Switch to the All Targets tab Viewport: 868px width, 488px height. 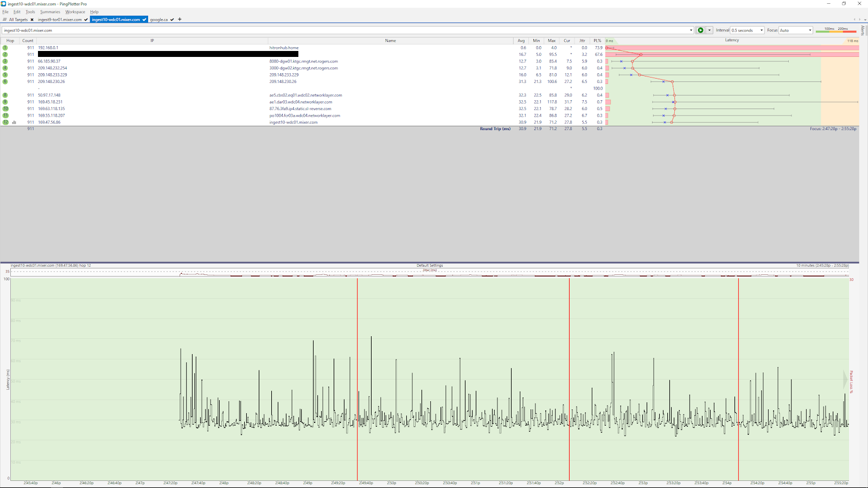click(x=18, y=20)
